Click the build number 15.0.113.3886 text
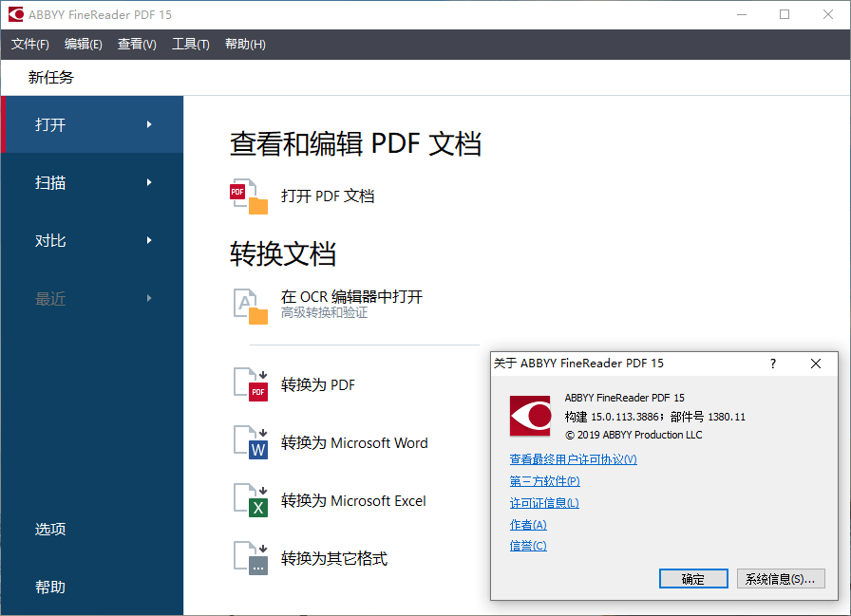This screenshot has height=616, width=851. pyautogui.click(x=625, y=417)
